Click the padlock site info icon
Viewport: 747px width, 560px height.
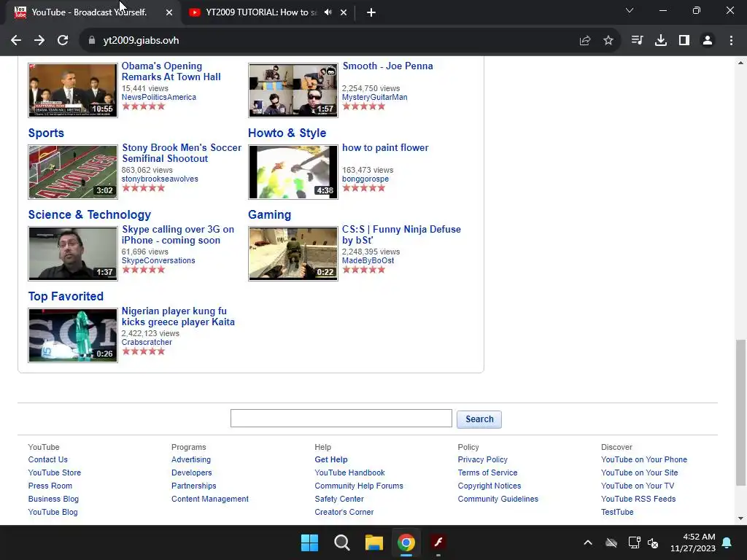tap(92, 41)
